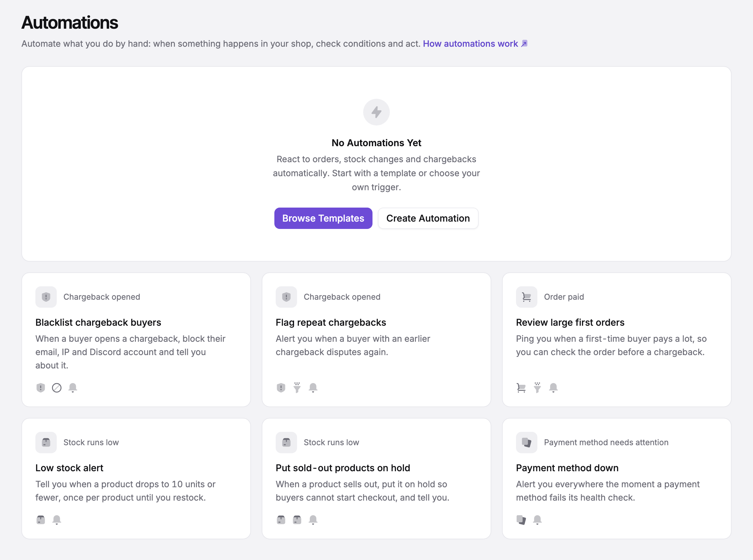Click the small box icon at bottom of Low stock alert
The width and height of the screenshot is (753, 560).
(41, 520)
